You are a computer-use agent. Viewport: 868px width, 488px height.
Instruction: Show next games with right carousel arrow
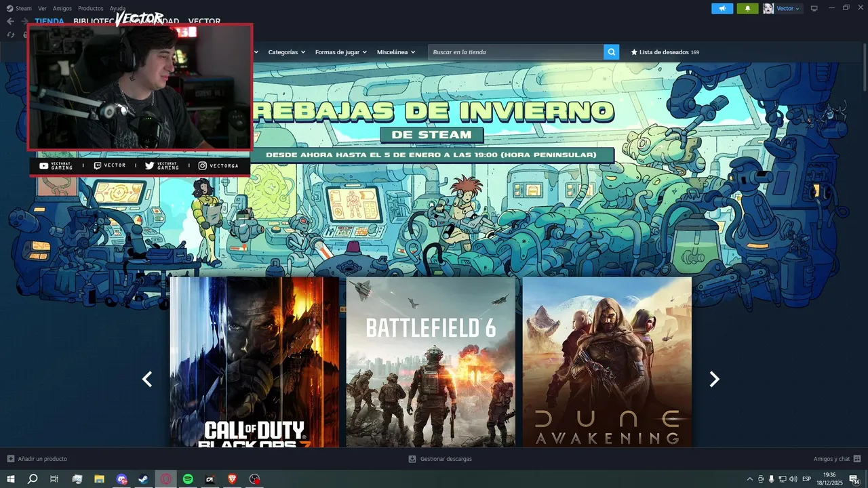[714, 380]
